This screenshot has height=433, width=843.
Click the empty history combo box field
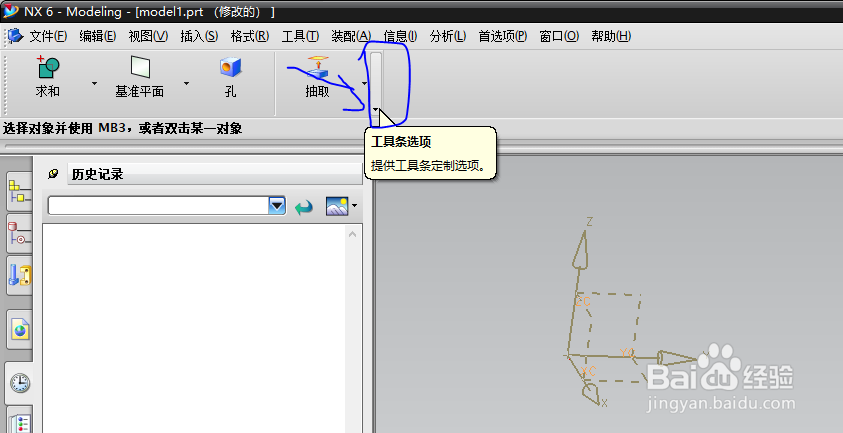pos(158,205)
